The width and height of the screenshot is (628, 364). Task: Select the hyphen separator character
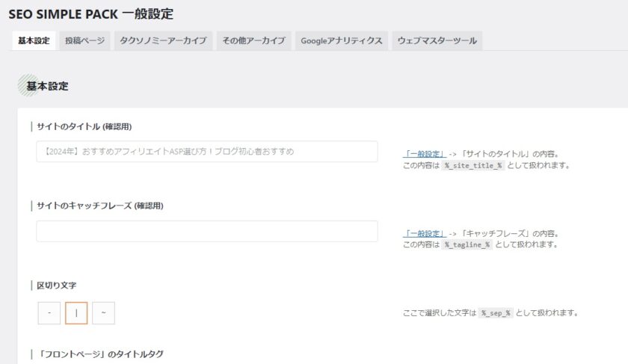[49, 312]
